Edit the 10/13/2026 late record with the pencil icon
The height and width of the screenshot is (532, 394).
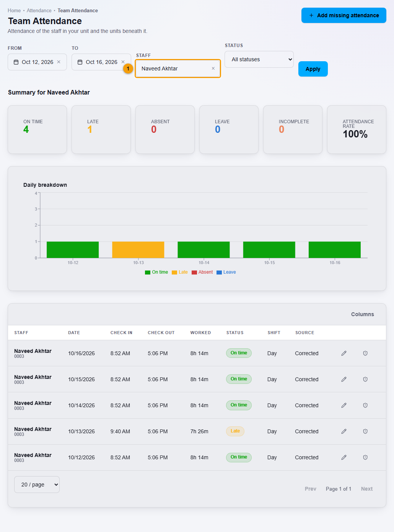(x=344, y=431)
